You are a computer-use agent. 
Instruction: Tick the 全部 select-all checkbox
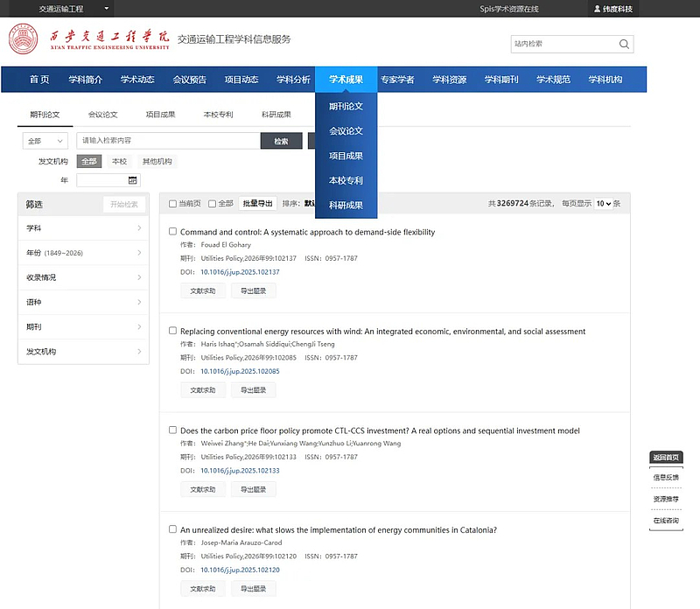[x=212, y=204]
